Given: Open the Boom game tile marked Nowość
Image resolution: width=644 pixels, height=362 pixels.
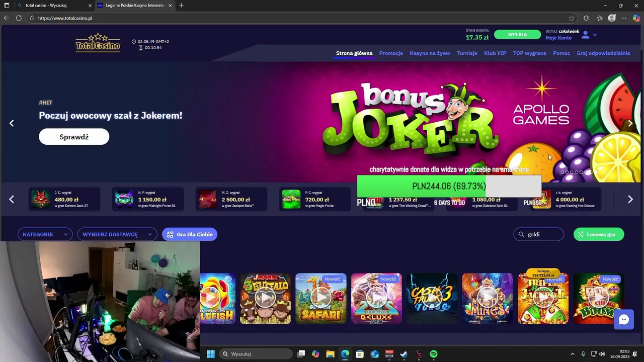Looking at the screenshot, I should 599,299.
